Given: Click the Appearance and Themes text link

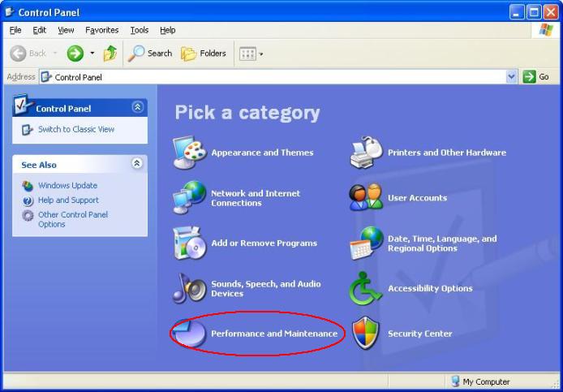Looking at the screenshot, I should [x=262, y=153].
